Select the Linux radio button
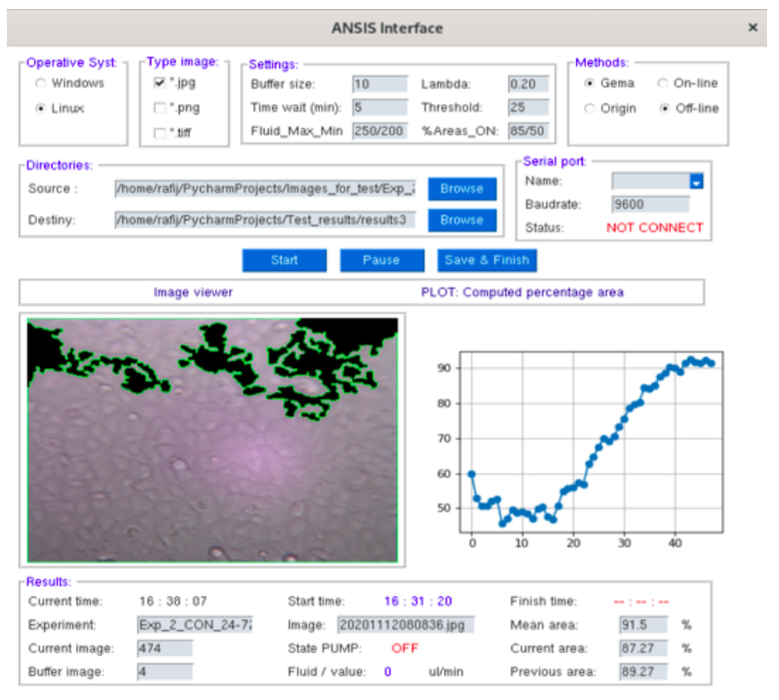The height and width of the screenshot is (700, 779). [x=41, y=108]
